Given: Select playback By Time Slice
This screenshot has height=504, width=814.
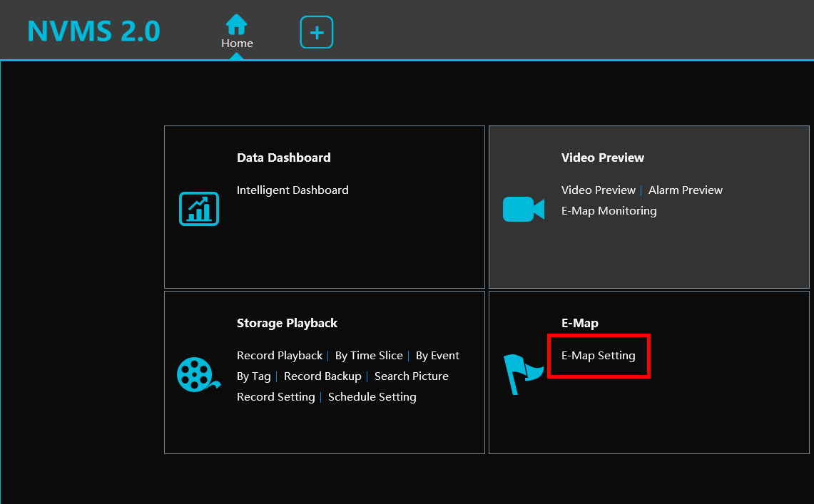Looking at the screenshot, I should (369, 356).
